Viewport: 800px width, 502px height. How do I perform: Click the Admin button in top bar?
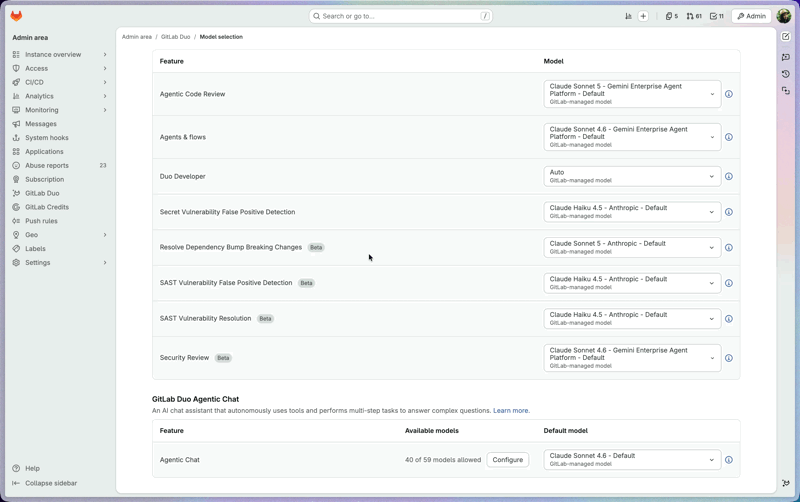point(752,16)
